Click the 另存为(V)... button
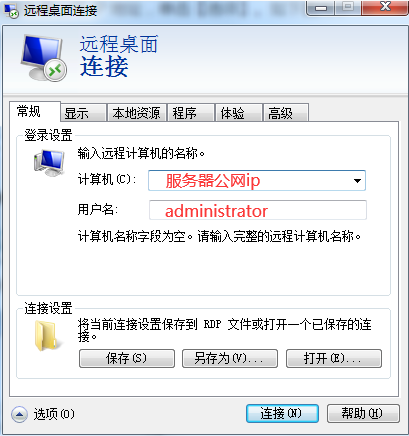The height and width of the screenshot is (436, 409). (x=230, y=359)
